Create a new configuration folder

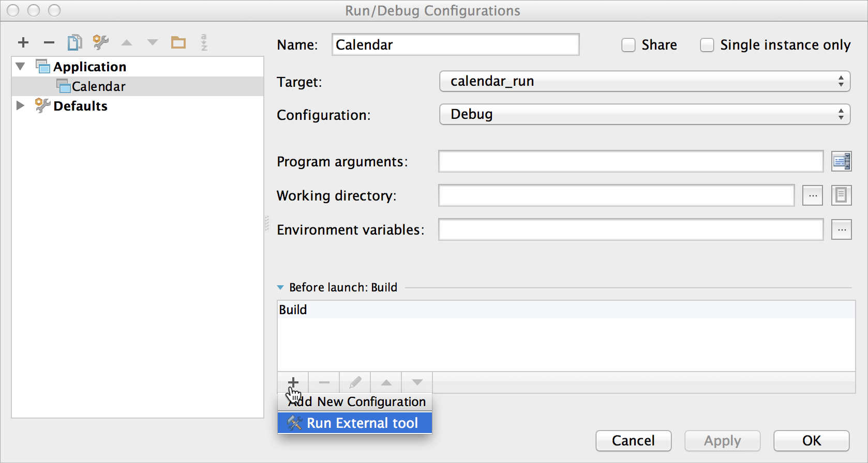(178, 42)
